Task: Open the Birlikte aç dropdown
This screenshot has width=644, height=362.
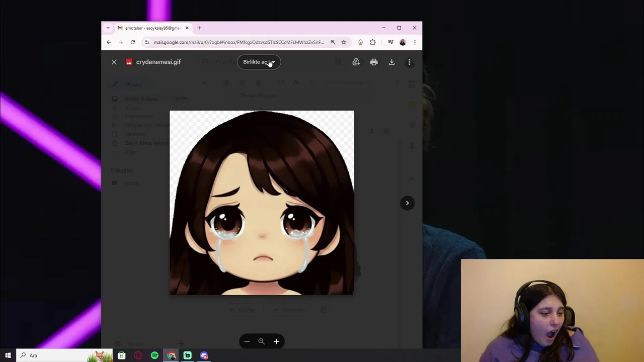Action: [259, 62]
